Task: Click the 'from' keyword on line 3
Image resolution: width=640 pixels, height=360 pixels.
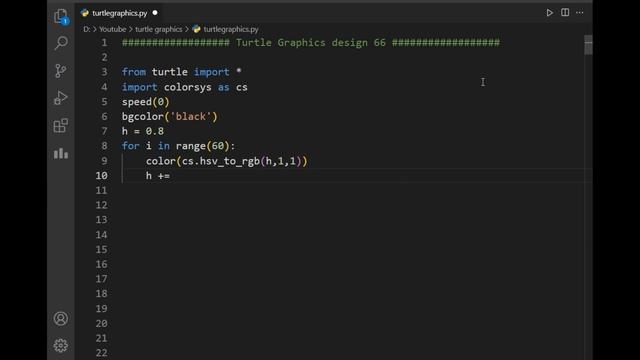Action: [x=133, y=72]
